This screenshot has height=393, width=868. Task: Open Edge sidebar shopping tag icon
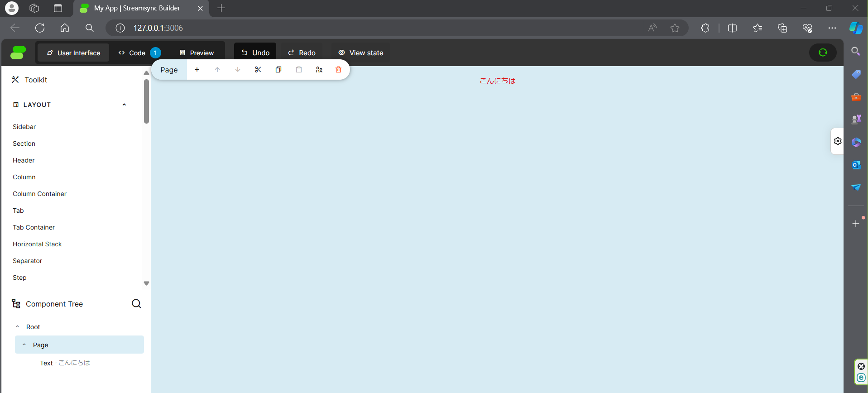856,74
